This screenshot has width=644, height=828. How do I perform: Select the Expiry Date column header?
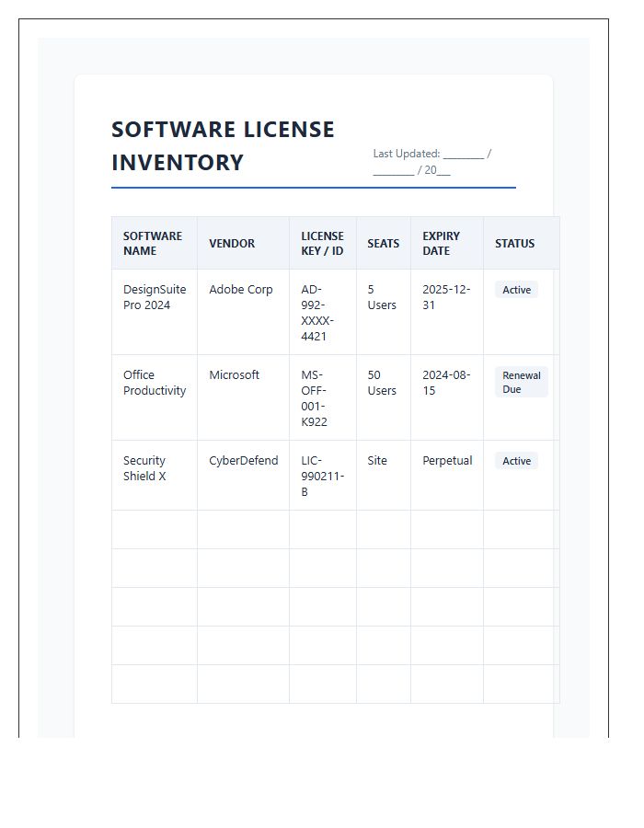(x=446, y=244)
